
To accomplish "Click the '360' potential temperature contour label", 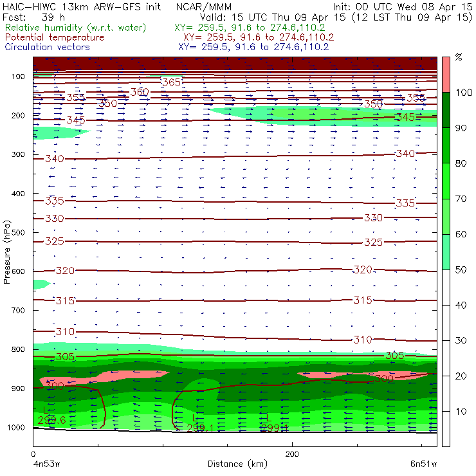I will [140, 92].
